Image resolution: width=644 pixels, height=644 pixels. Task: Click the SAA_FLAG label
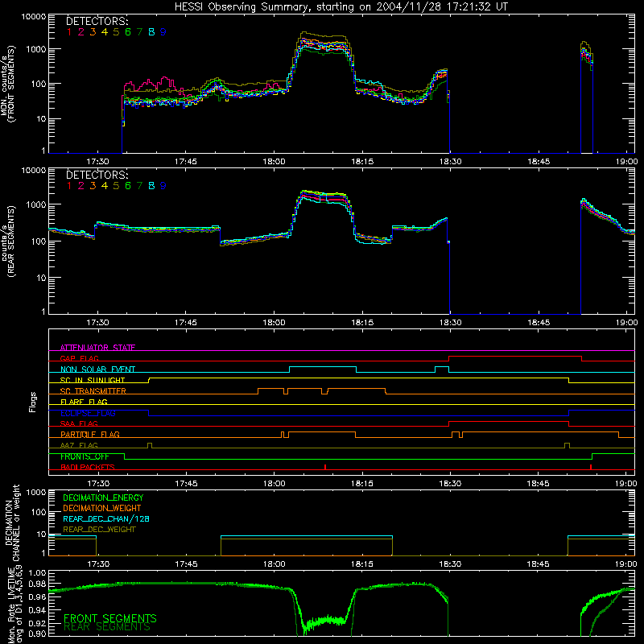click(79, 423)
